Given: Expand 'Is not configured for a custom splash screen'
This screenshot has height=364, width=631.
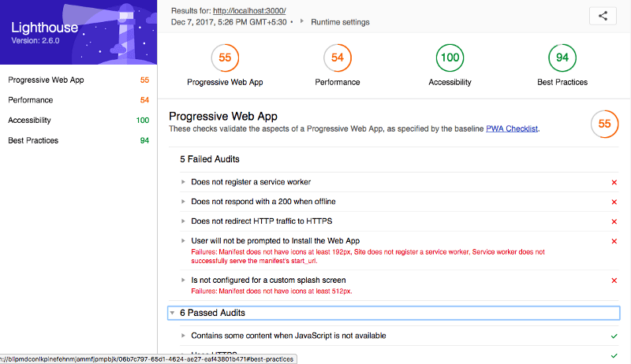Looking at the screenshot, I should click(183, 280).
